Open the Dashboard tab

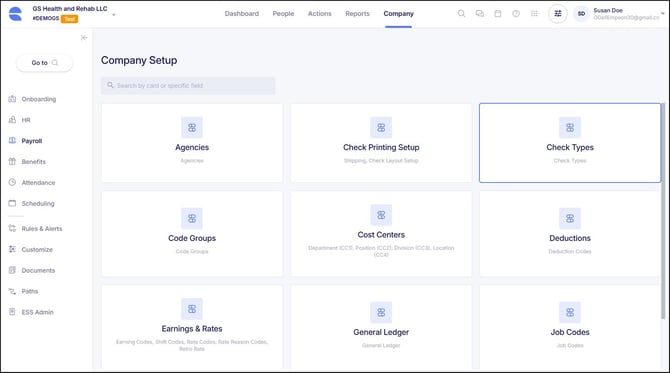coord(242,14)
